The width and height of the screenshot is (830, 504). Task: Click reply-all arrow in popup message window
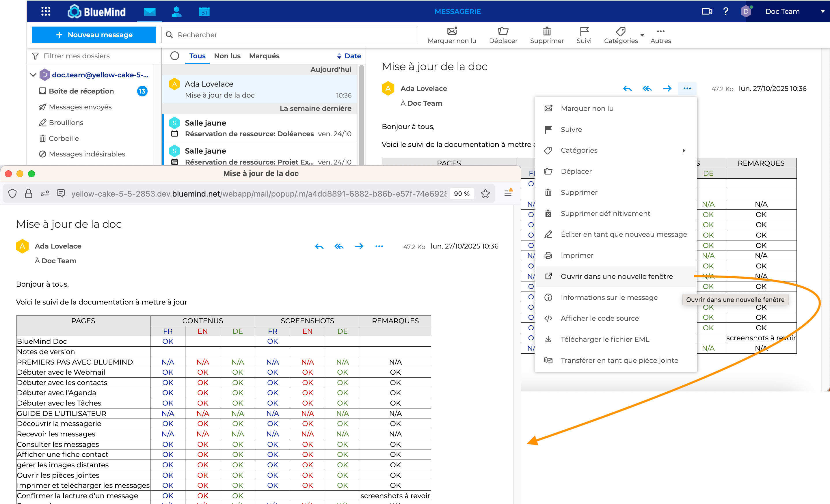[x=339, y=247]
